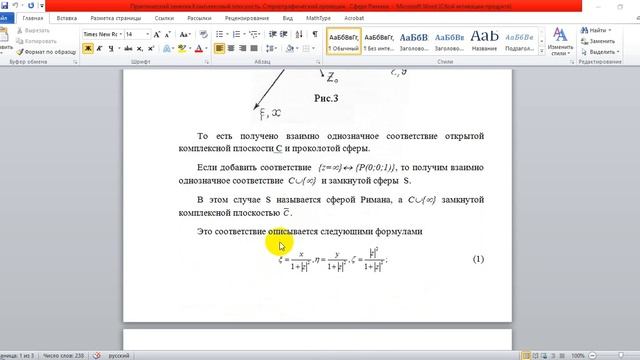
Task: Center paragraph text alignment
Action: coord(231,49)
